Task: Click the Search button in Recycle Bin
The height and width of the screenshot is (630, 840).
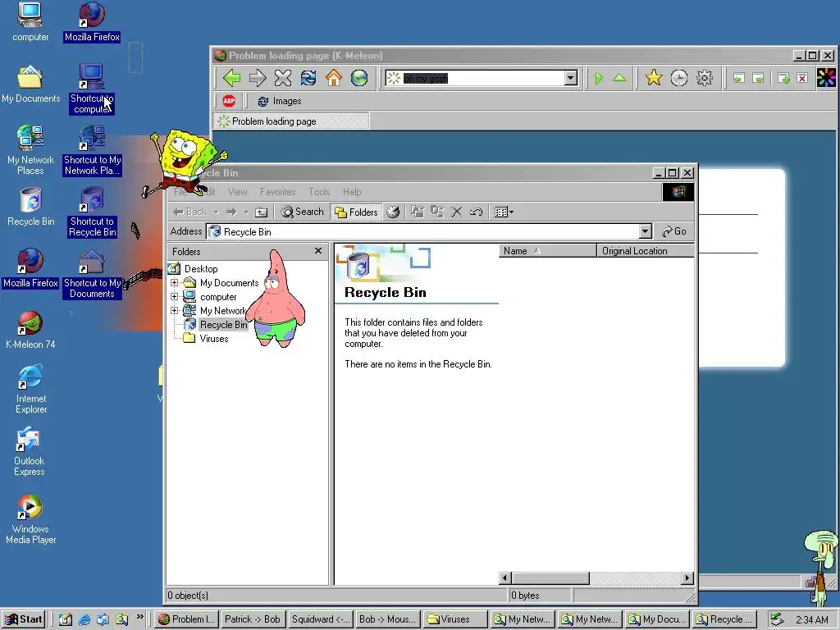Action: point(302,212)
